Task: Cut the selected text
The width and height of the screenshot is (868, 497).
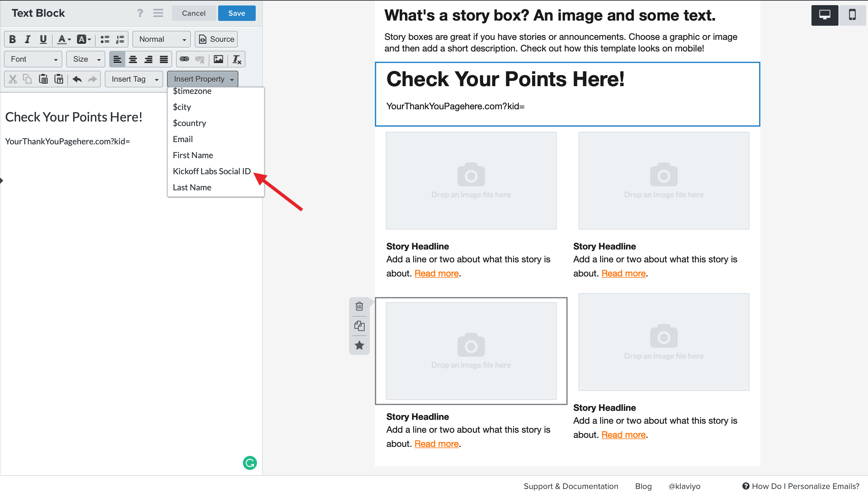Action: (13, 79)
